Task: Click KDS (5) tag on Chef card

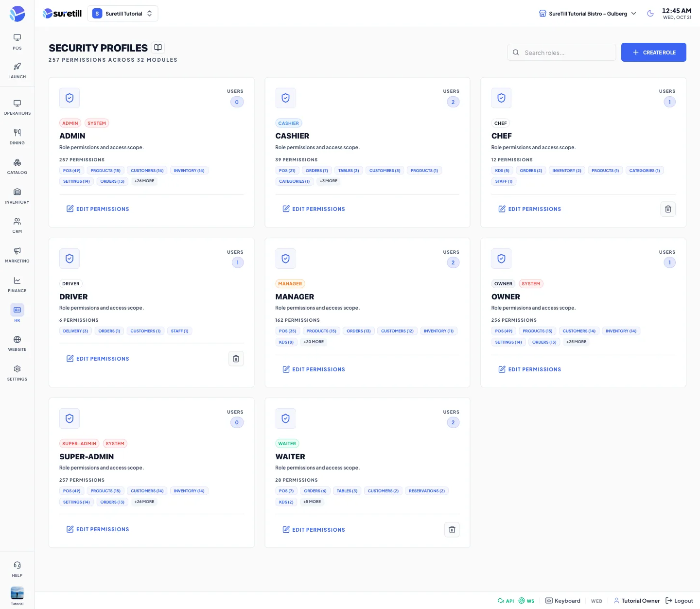Action: click(x=502, y=171)
